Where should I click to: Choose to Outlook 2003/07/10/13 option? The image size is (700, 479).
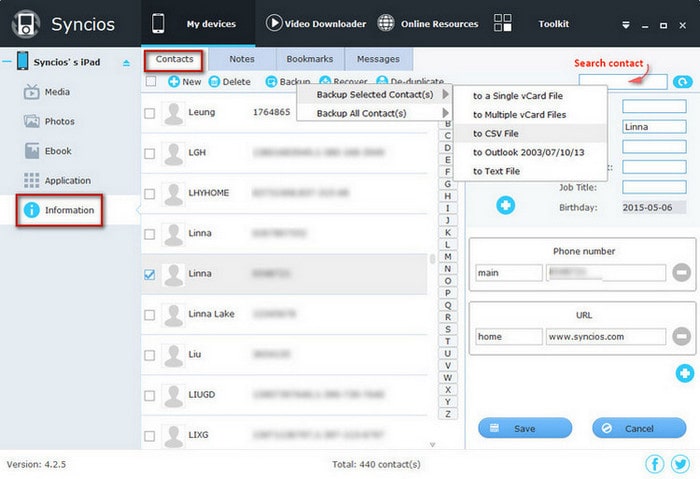[x=530, y=152]
